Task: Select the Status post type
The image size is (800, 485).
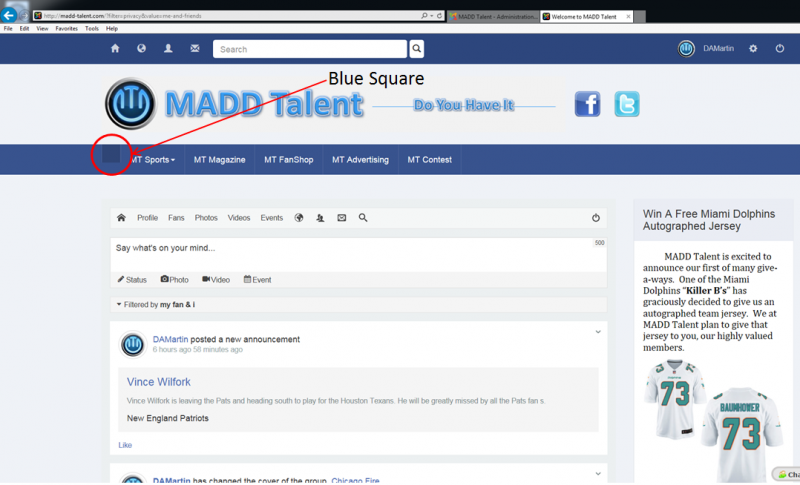Action: coord(132,279)
